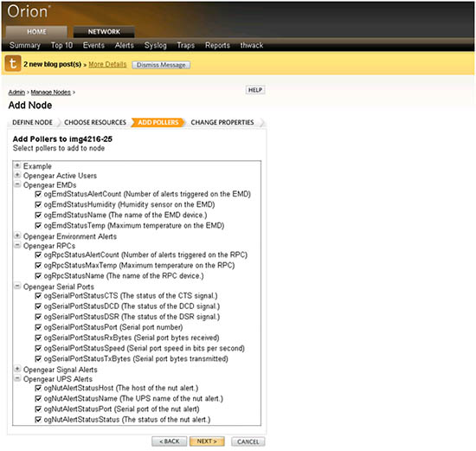The height and width of the screenshot is (451, 476).
Task: Toggle ogSerialPortStatusCTS checkbox
Action: (x=38, y=296)
